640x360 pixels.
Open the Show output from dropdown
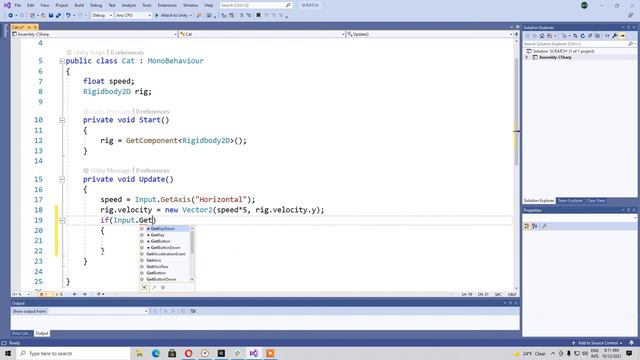point(80,311)
